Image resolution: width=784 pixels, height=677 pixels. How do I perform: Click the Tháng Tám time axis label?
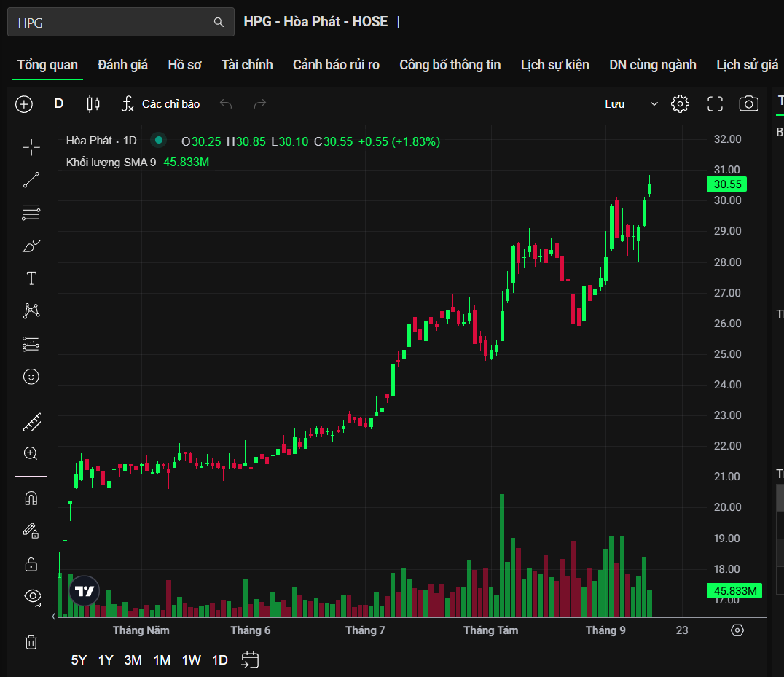pos(490,630)
